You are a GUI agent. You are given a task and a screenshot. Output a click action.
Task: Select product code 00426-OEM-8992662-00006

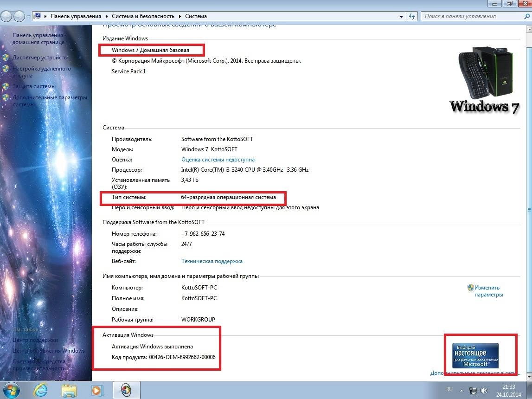[182, 357]
